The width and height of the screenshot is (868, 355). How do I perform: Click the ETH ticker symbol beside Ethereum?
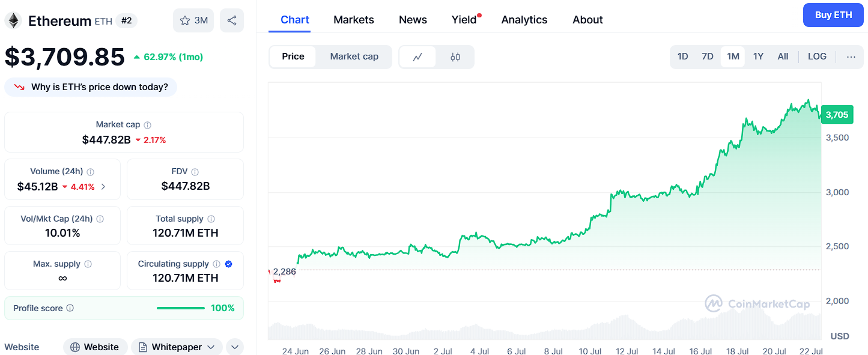[103, 22]
